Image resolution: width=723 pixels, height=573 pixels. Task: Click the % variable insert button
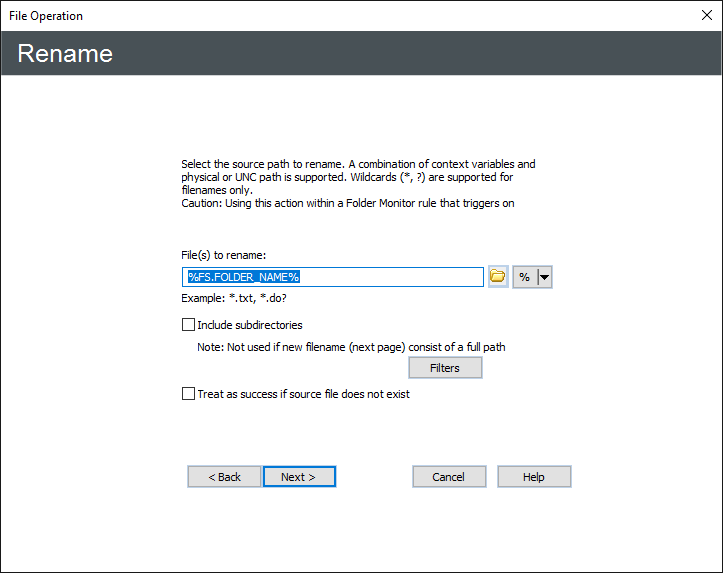pos(525,277)
